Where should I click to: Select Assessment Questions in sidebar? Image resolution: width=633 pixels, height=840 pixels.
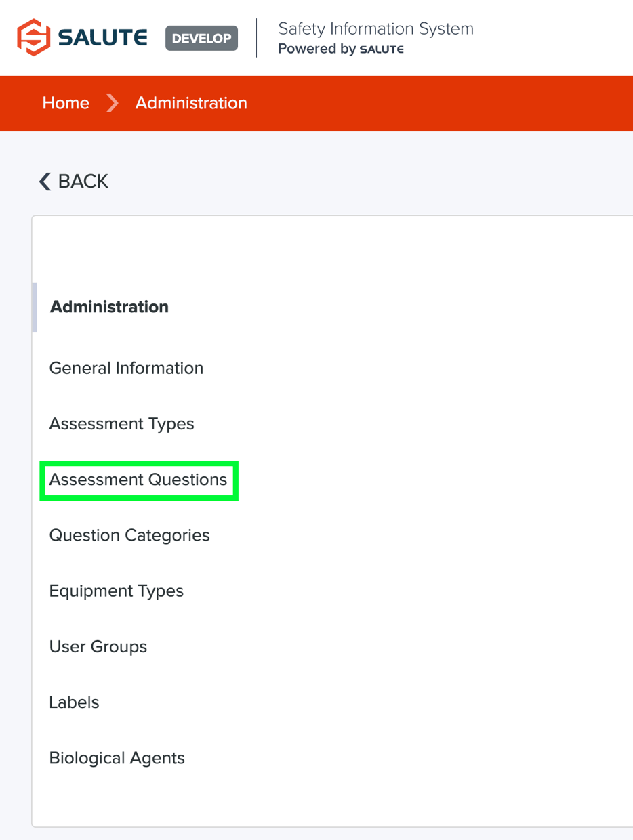tap(138, 480)
